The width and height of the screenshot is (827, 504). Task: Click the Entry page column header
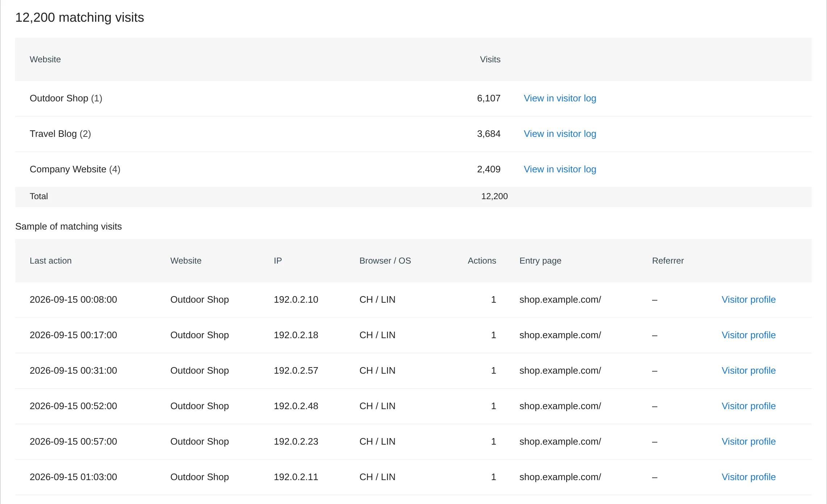(540, 261)
